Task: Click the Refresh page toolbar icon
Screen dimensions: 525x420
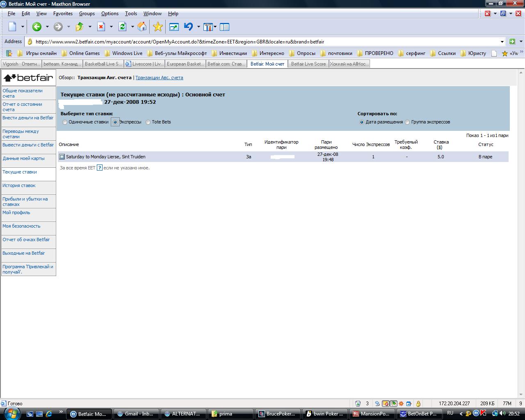Action: point(122,27)
